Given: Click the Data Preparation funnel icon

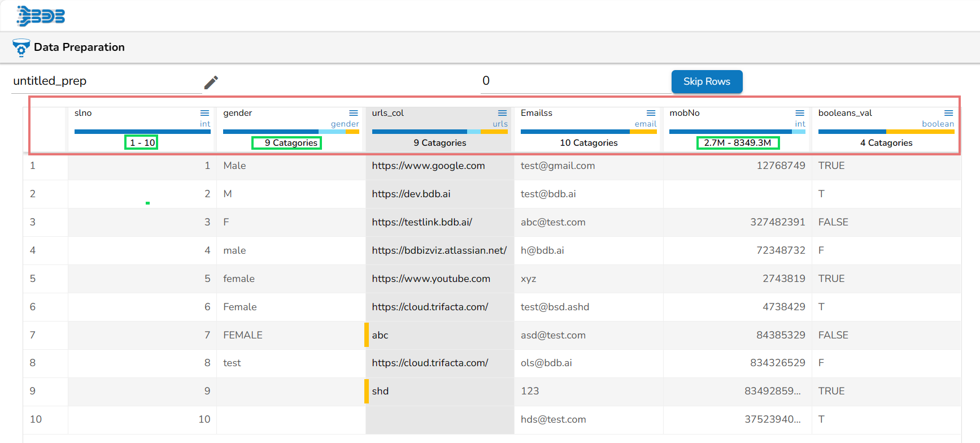Looking at the screenshot, I should pos(21,47).
